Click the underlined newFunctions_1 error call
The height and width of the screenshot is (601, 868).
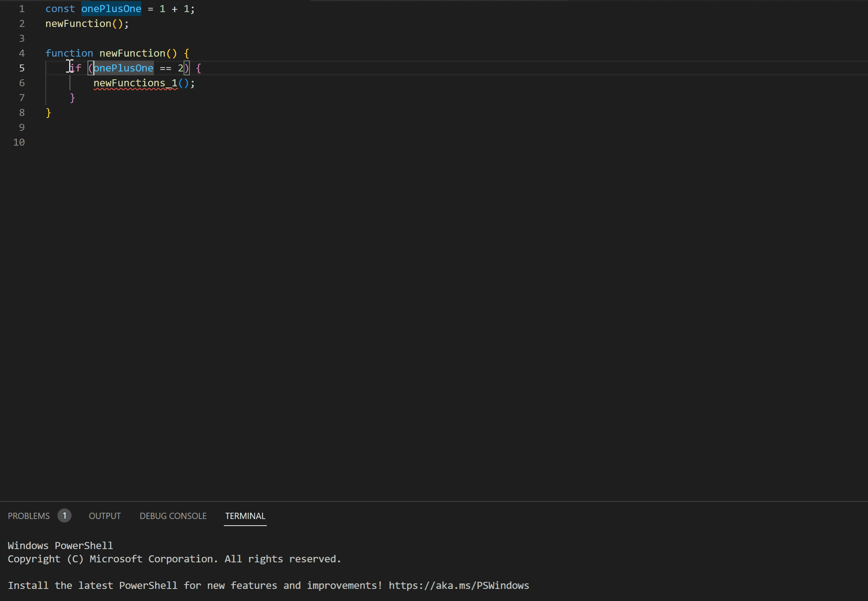(x=136, y=83)
